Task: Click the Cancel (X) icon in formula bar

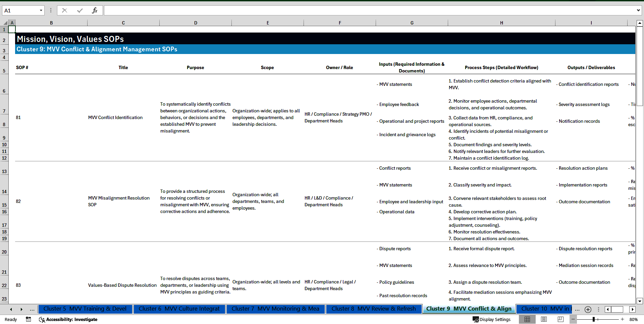Action: (x=64, y=10)
